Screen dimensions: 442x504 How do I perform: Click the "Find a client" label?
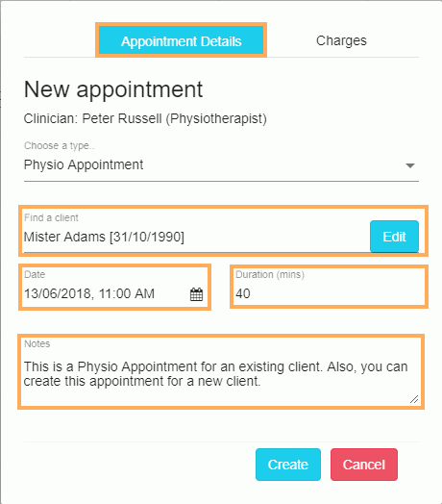point(51,217)
